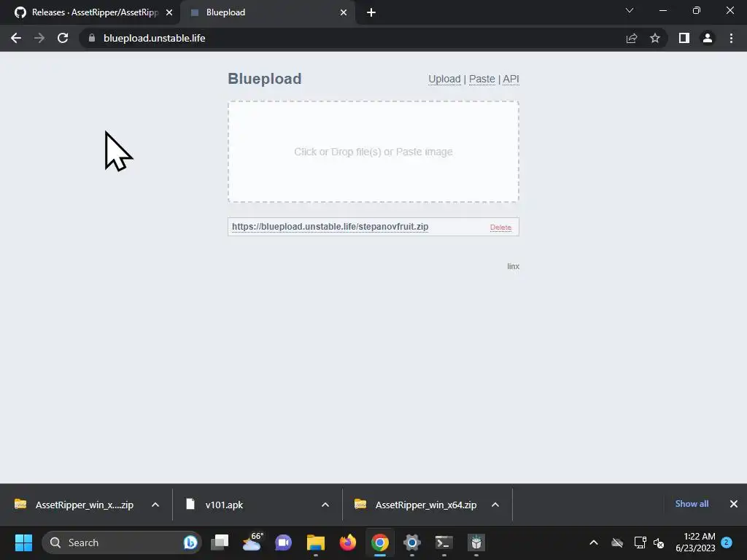
Task: Open the browser side panel
Action: pos(684,38)
